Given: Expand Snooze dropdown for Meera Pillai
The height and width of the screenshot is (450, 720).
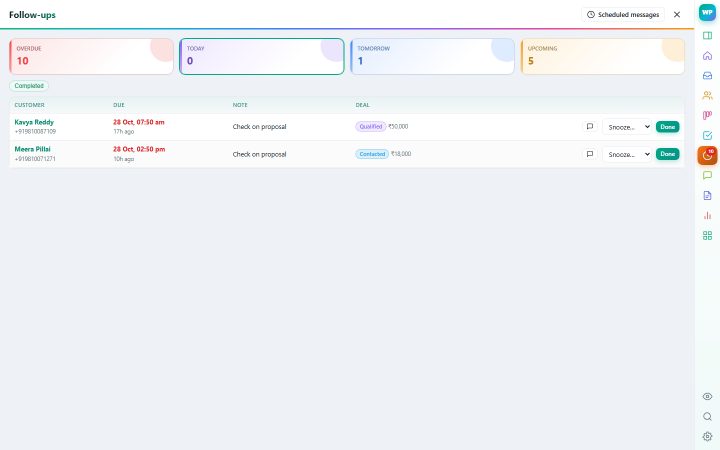Looking at the screenshot, I should coord(627,154).
